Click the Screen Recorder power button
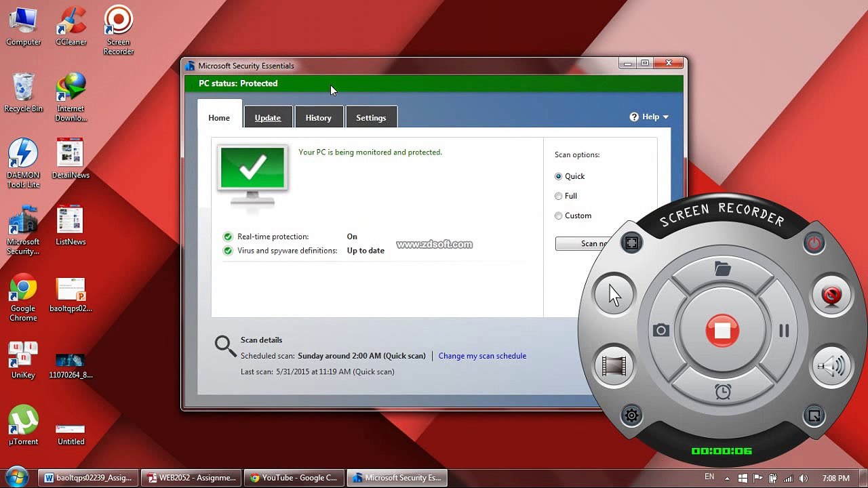The image size is (868, 488). point(814,243)
